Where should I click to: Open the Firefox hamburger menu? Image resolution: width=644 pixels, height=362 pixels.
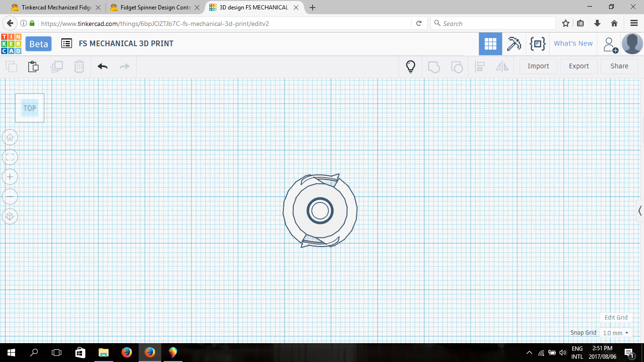coord(634,24)
